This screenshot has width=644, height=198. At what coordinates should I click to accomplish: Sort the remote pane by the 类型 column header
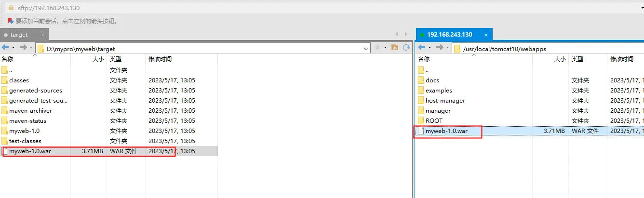coord(588,59)
